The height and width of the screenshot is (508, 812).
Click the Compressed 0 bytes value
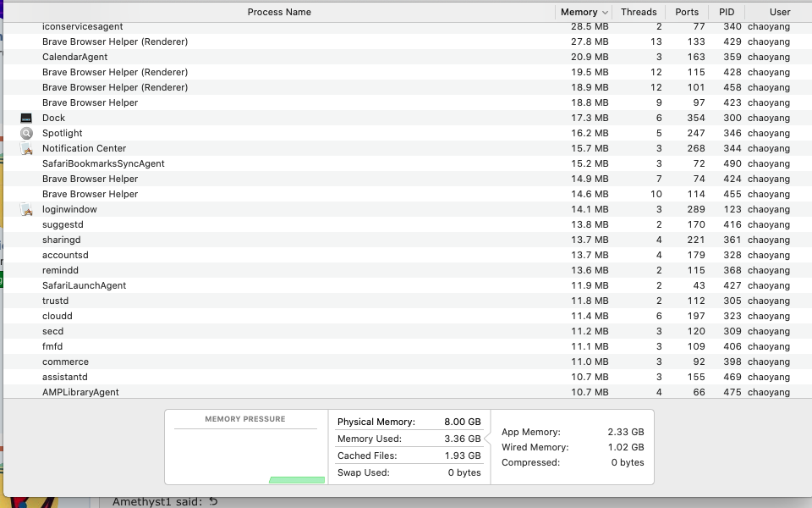pyautogui.click(x=628, y=462)
